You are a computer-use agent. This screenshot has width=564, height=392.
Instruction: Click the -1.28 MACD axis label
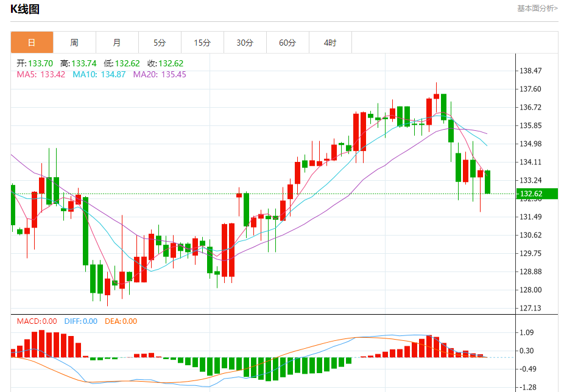pos(528,387)
